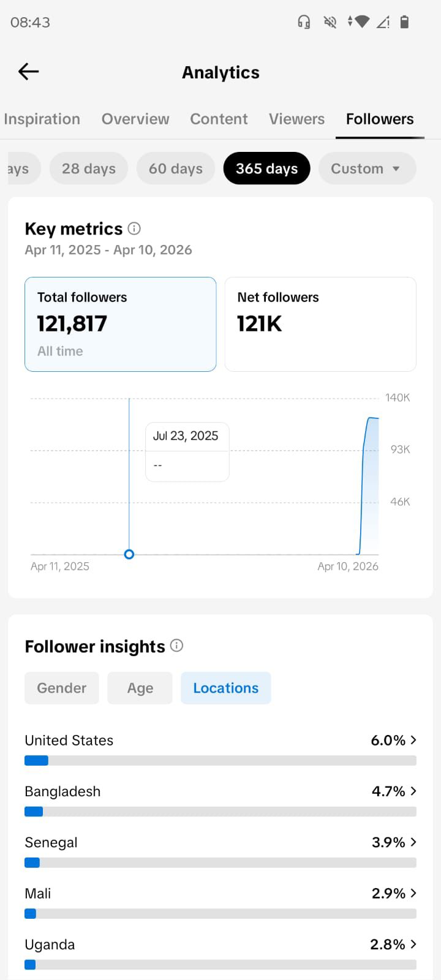Tap the Wi-Fi status icon

[361, 22]
